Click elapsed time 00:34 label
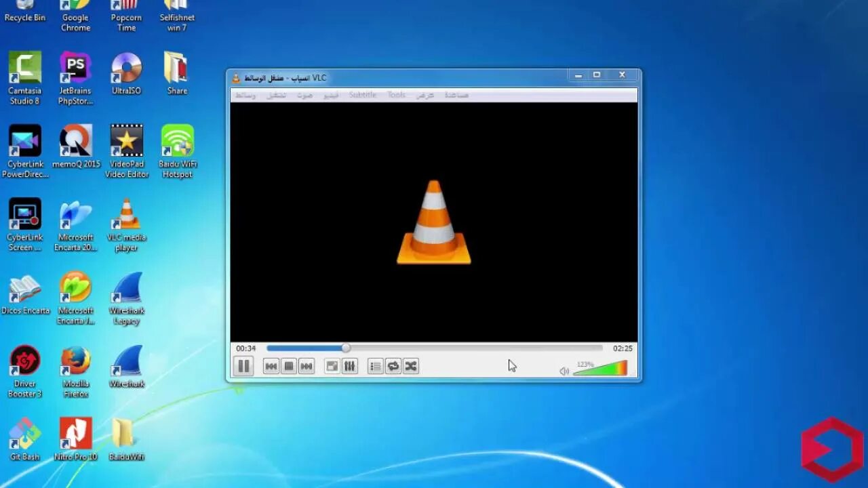 [x=245, y=348]
